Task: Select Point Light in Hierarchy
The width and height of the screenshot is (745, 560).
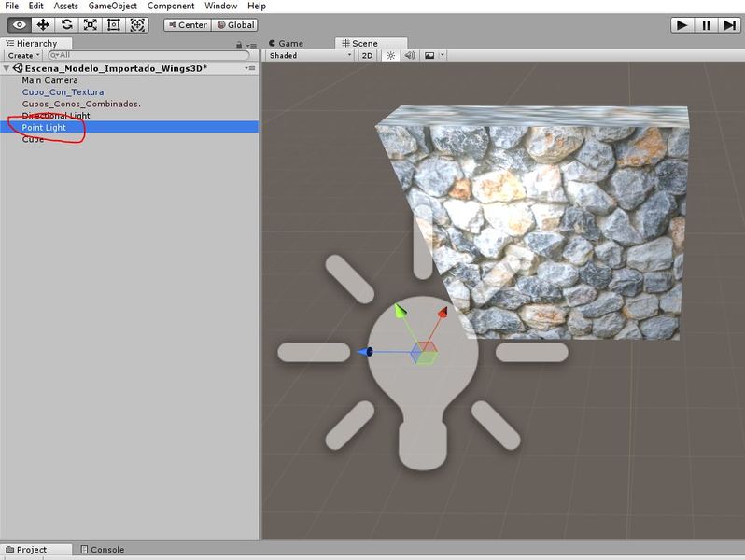Action: 129,127
